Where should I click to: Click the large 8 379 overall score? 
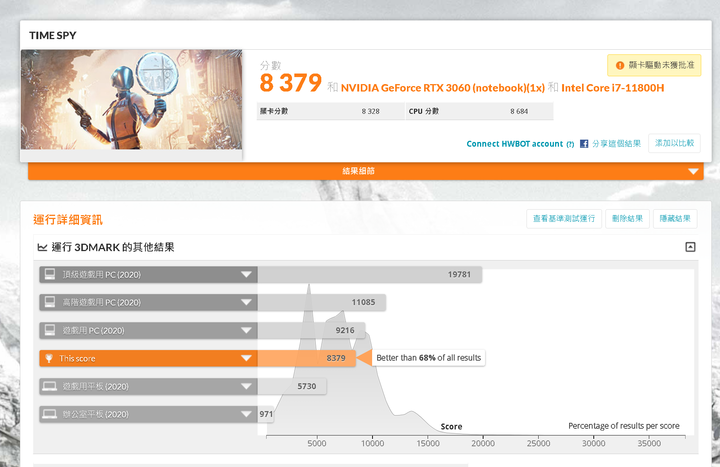point(291,83)
